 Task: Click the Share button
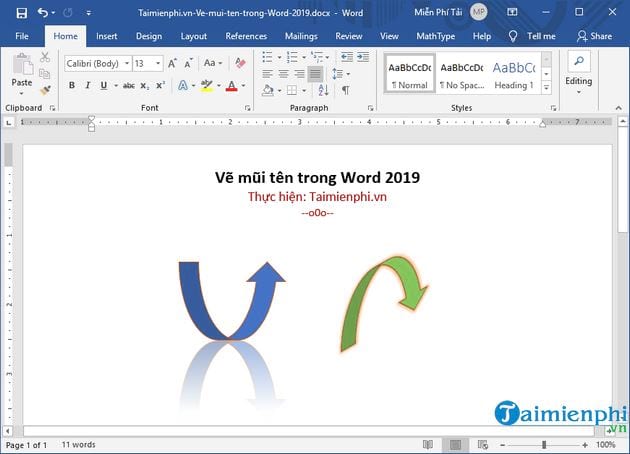point(595,36)
